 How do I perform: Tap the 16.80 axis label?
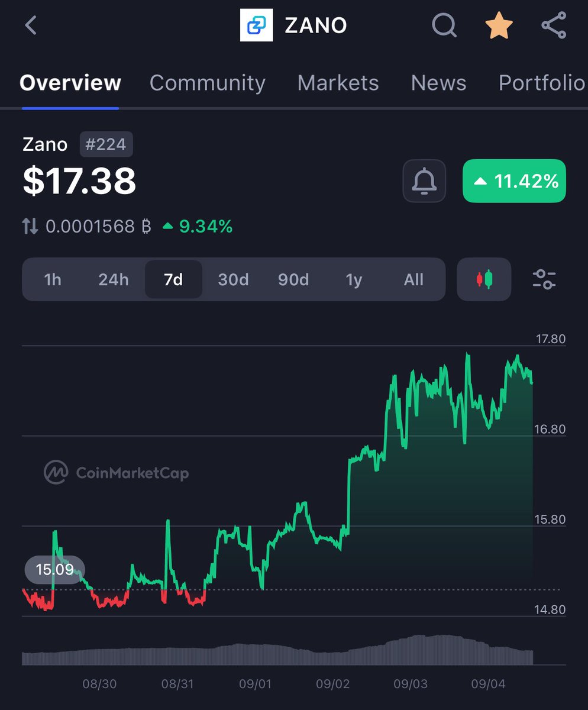click(550, 430)
